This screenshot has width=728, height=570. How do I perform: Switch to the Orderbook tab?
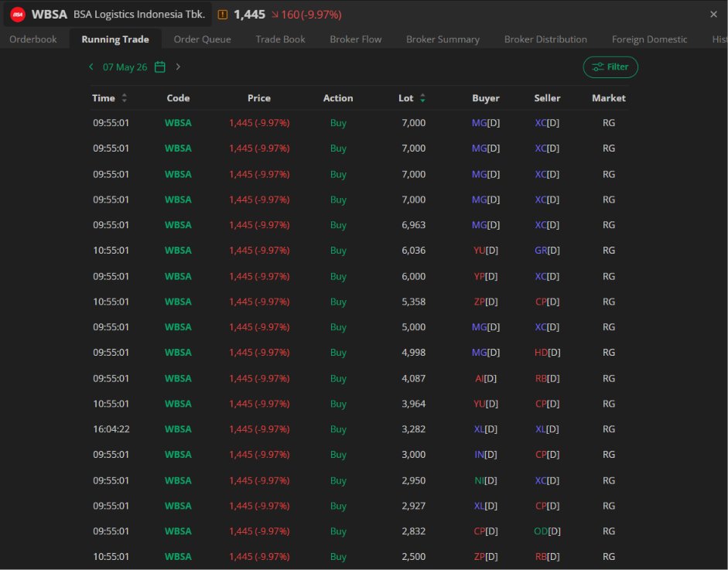33,39
